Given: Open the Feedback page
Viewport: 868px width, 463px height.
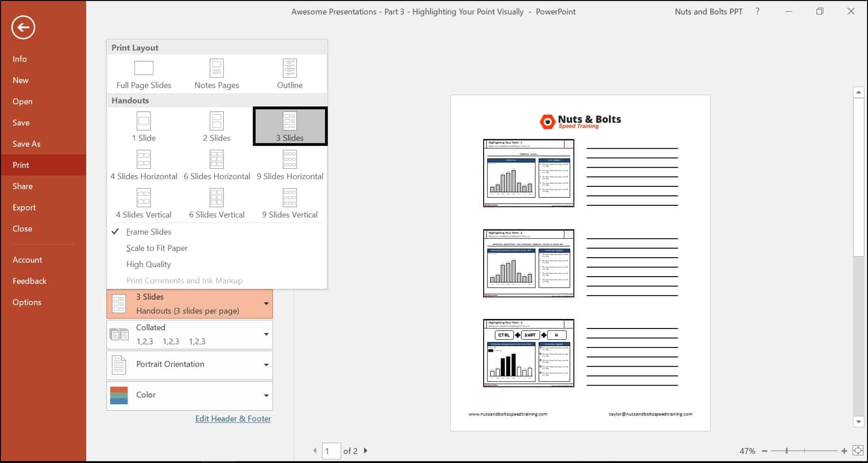Looking at the screenshot, I should 43,281.
